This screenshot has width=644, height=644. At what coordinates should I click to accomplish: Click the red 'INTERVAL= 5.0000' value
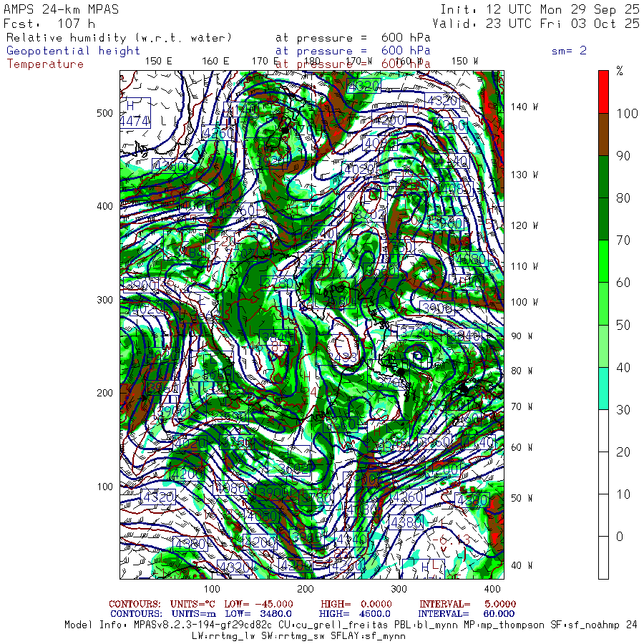tap(467, 604)
